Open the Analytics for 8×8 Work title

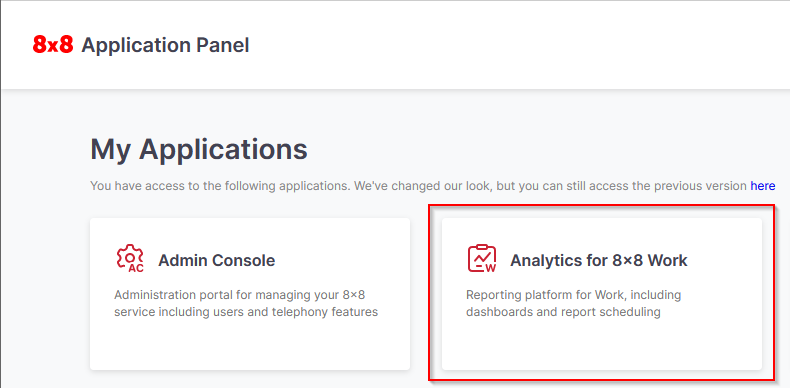click(599, 261)
